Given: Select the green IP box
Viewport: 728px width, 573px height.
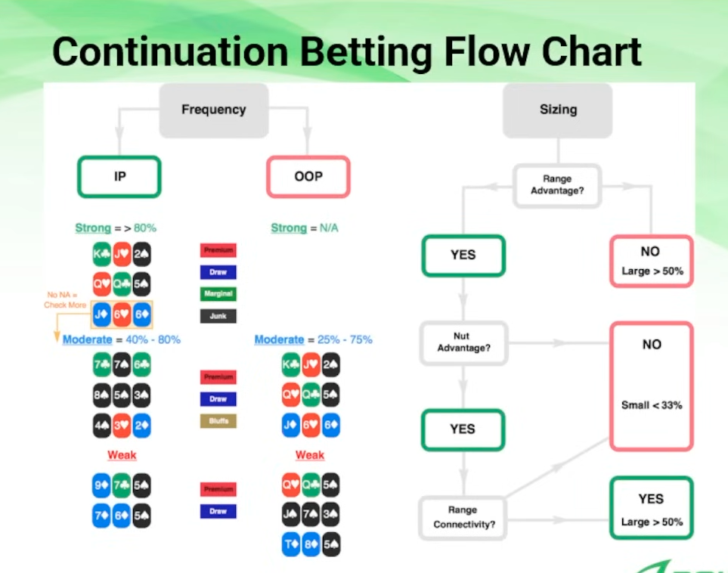Looking at the screenshot, I should coord(119,177).
